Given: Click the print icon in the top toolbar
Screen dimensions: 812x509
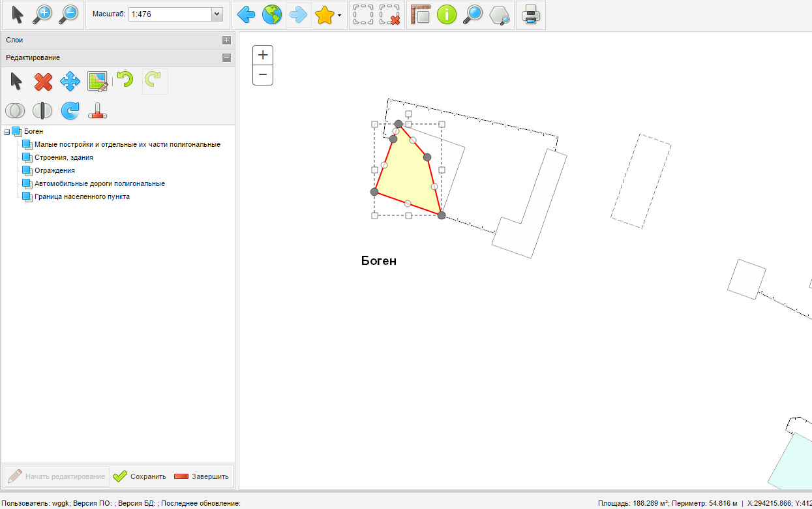Looking at the screenshot, I should tap(530, 14).
